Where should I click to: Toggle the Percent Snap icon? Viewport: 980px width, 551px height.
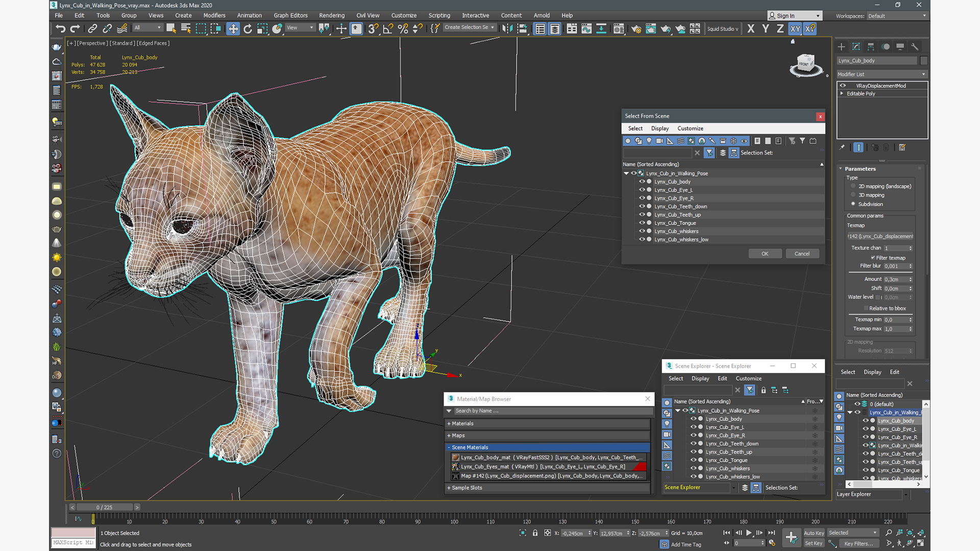pyautogui.click(x=403, y=29)
